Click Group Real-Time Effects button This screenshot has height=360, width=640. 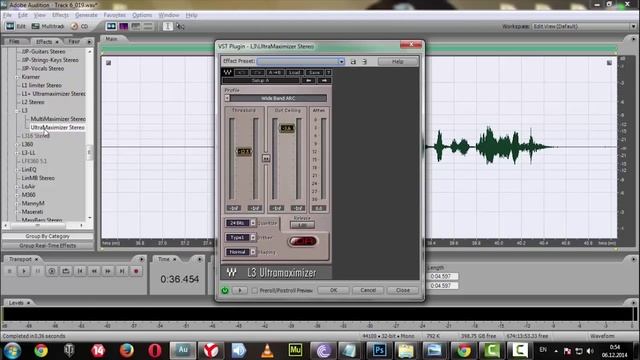[48, 246]
